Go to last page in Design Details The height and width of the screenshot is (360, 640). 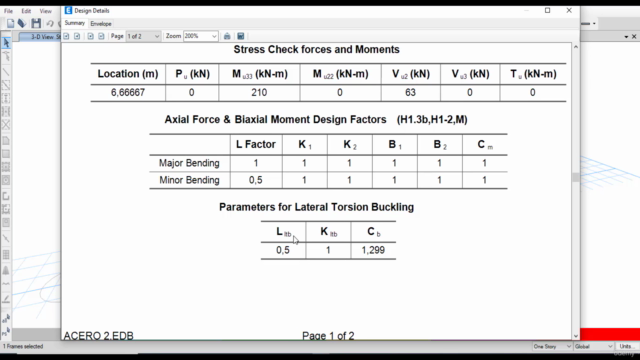click(x=101, y=36)
